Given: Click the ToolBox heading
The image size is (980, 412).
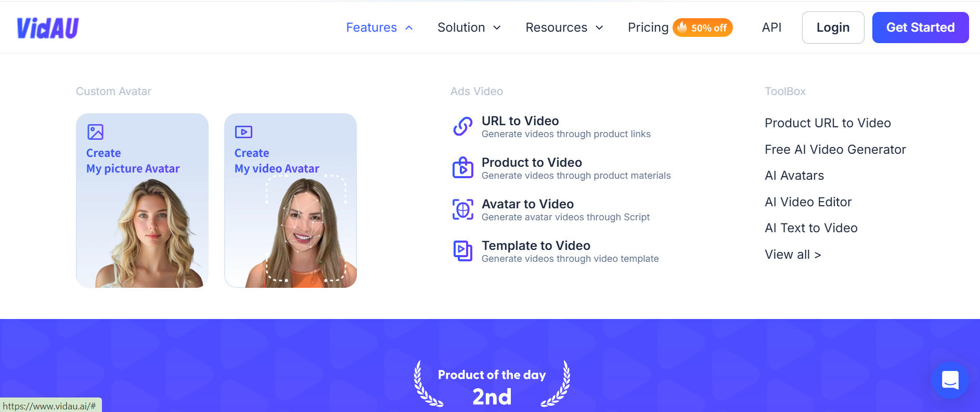Looking at the screenshot, I should pyautogui.click(x=785, y=91).
